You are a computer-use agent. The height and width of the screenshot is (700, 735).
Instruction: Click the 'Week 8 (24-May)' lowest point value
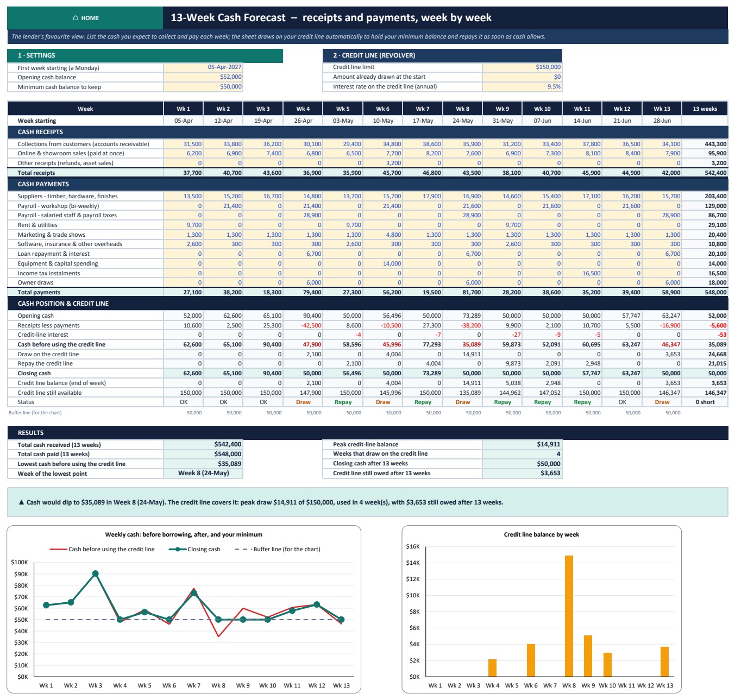click(203, 474)
